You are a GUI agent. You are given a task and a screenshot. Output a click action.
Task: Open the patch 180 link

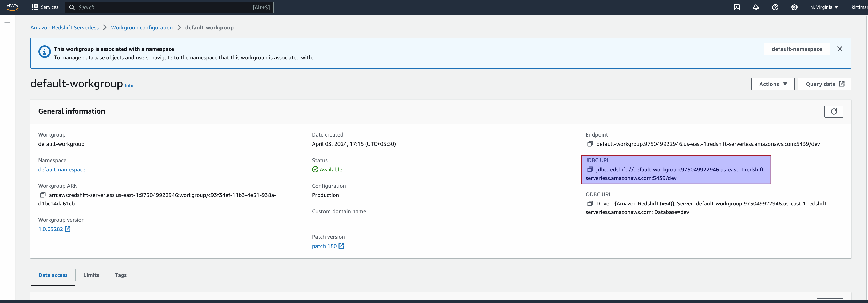pyautogui.click(x=328, y=246)
